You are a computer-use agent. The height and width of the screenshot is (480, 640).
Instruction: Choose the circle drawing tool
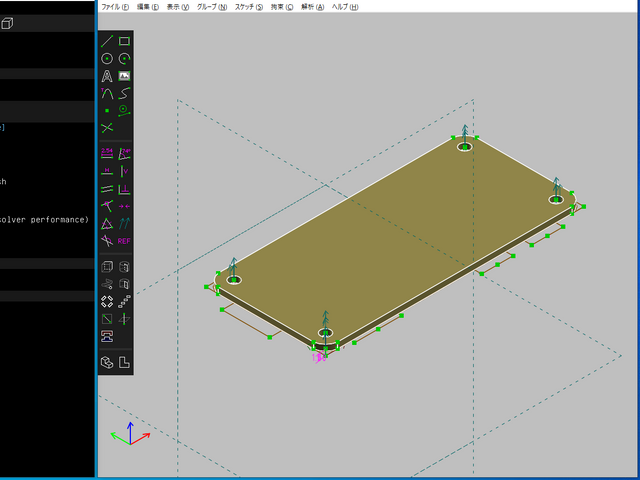(107, 59)
